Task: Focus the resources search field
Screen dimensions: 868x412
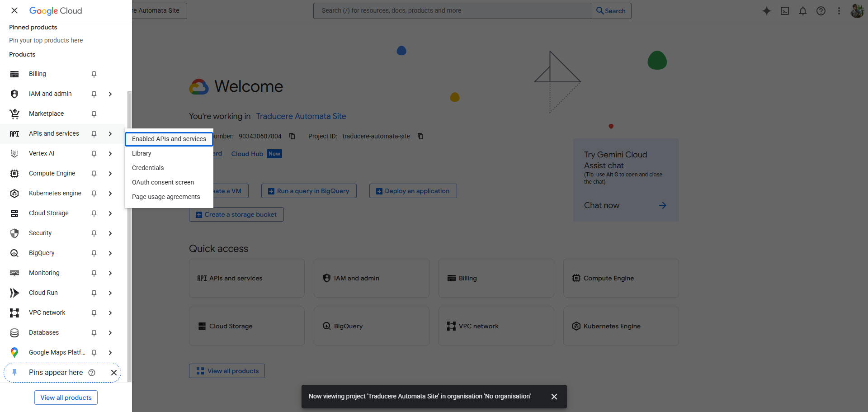Action: point(452,10)
